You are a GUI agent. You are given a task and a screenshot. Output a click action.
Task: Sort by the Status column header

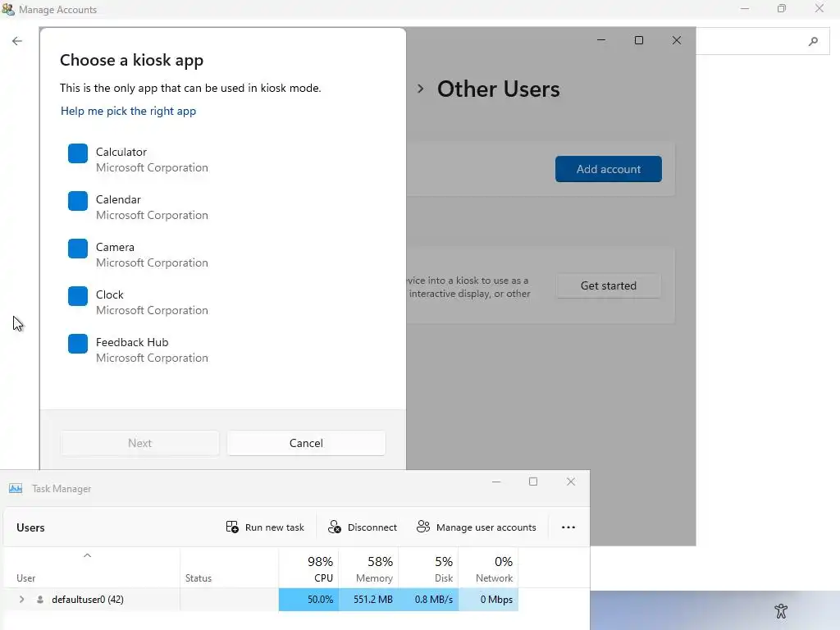point(230,568)
